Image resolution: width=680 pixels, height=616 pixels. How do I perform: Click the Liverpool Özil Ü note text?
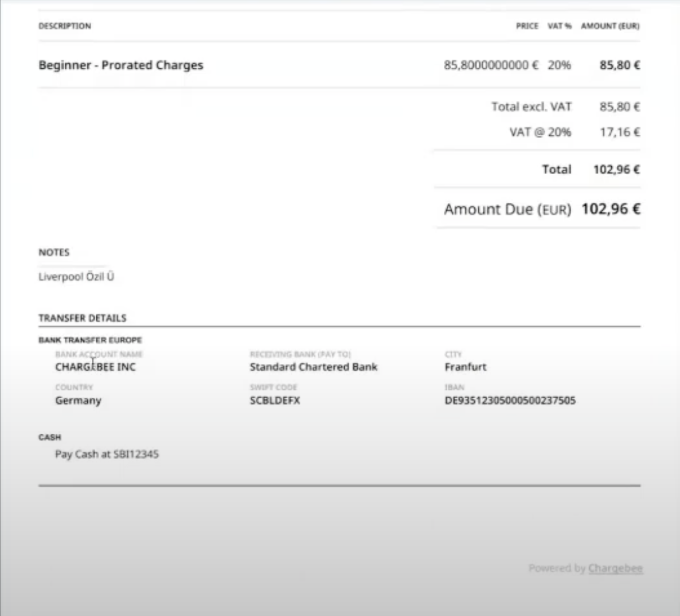[76, 277]
